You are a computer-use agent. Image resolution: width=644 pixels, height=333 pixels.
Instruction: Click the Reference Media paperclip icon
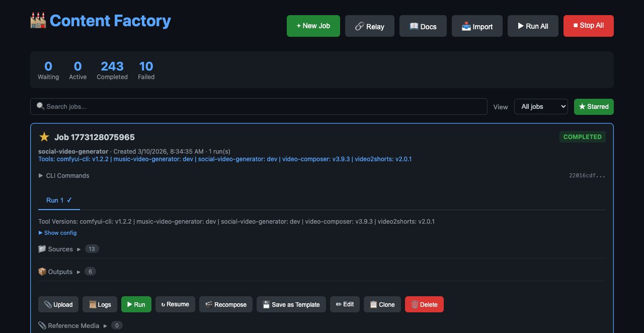coord(42,325)
